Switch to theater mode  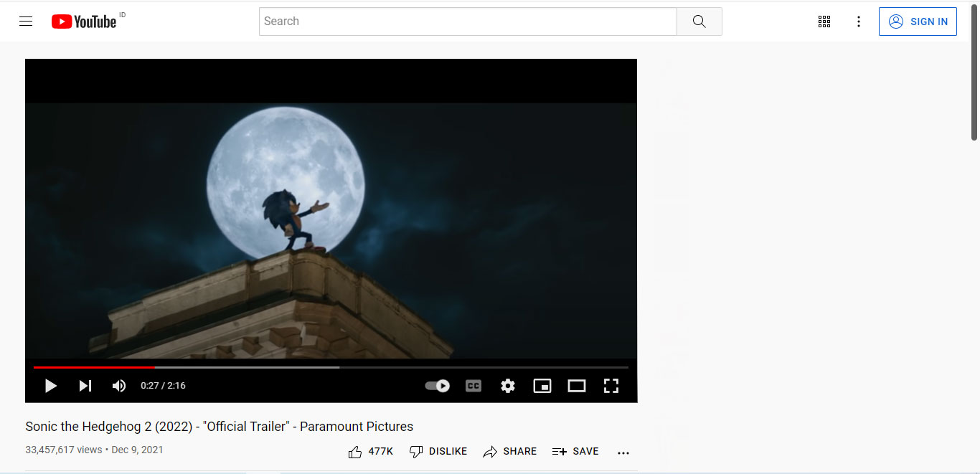coord(577,386)
